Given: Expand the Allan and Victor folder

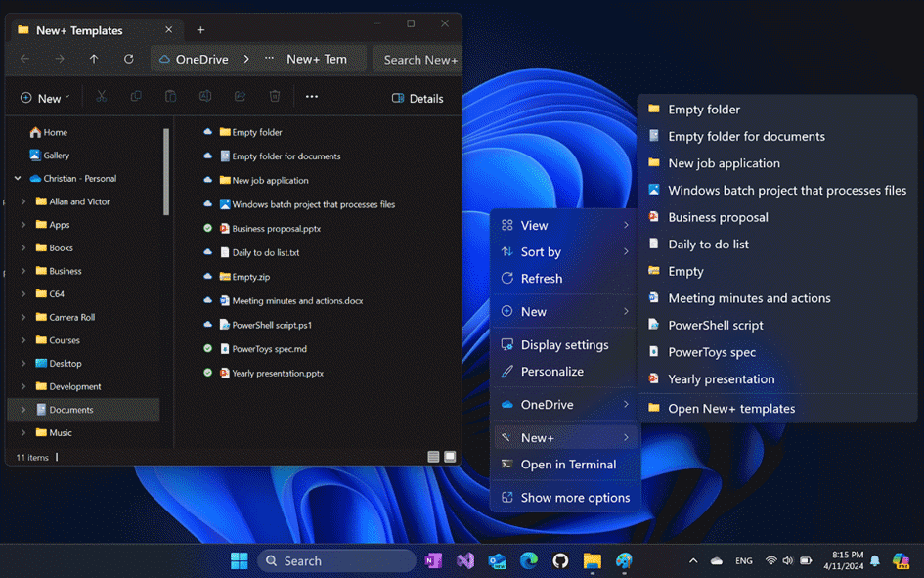Looking at the screenshot, I should pyautogui.click(x=23, y=201).
